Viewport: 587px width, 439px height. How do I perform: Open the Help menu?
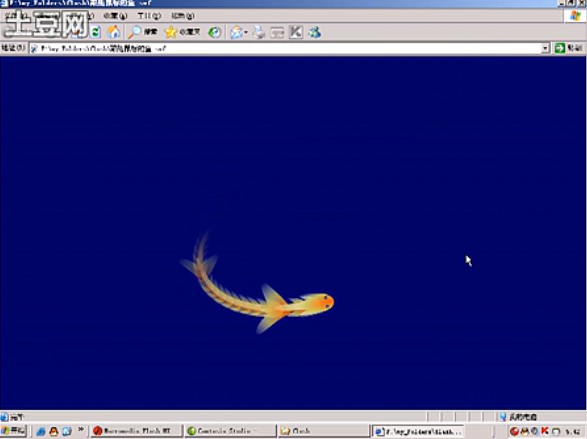point(183,16)
